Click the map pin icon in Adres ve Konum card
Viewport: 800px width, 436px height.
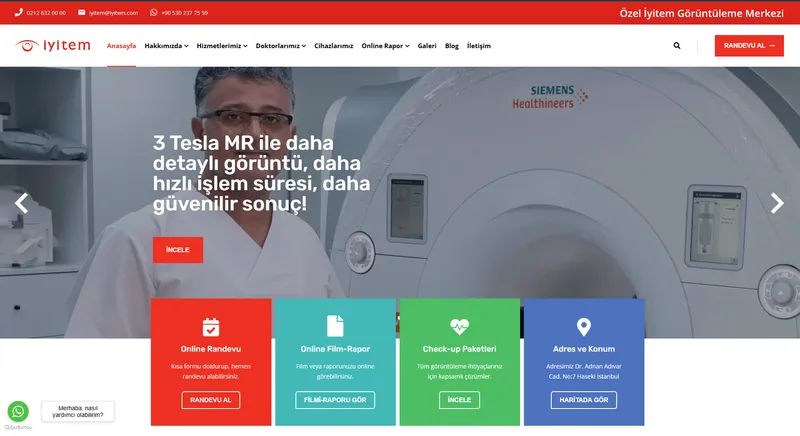click(x=584, y=327)
